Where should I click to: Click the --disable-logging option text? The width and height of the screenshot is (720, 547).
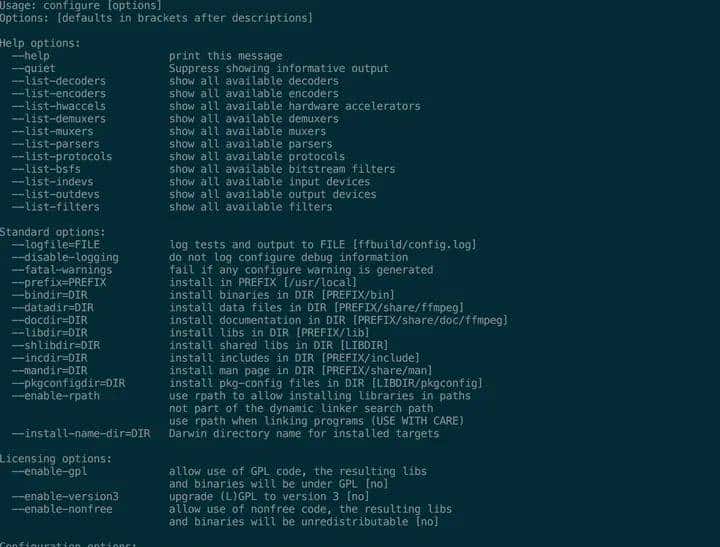[x=65, y=257]
